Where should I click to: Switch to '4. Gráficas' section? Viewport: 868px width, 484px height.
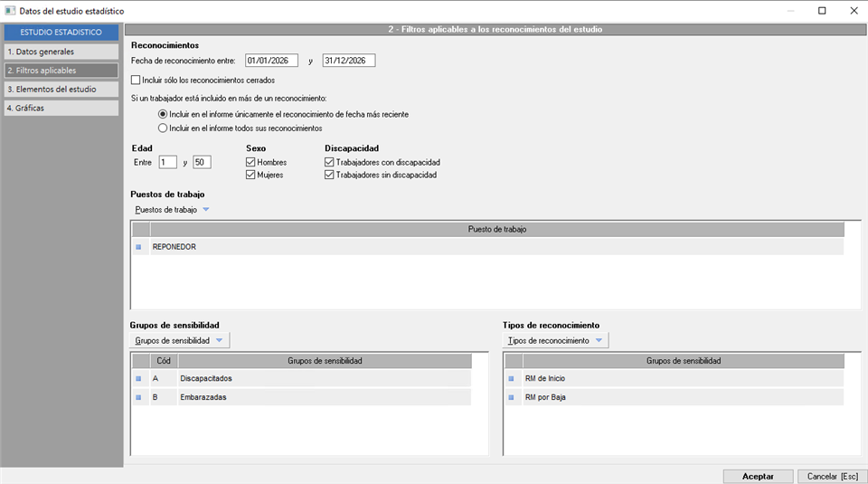point(61,108)
